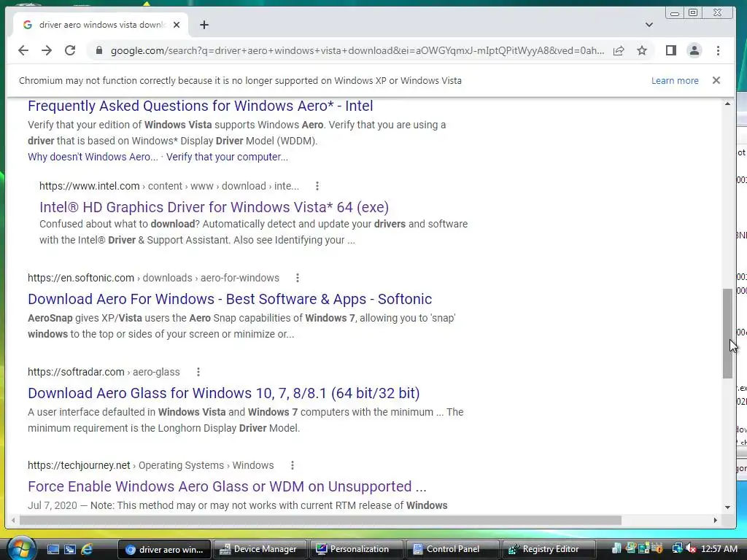Click the browser forward arrow
Screen dimensions: 747x560
click(x=46, y=50)
